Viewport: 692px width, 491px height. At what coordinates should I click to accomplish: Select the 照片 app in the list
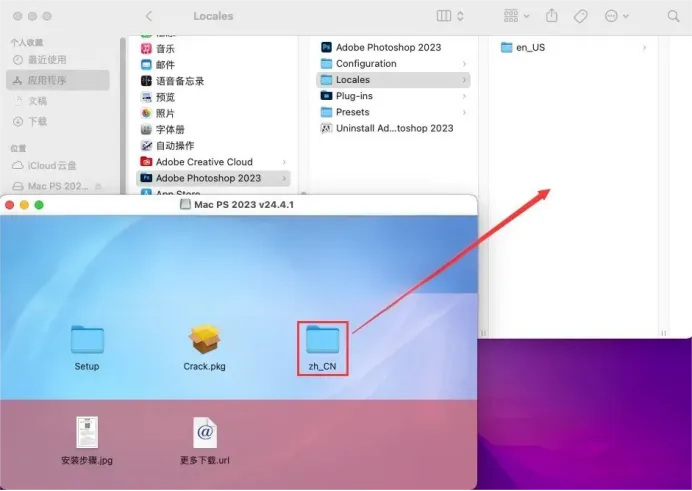pyautogui.click(x=213, y=113)
